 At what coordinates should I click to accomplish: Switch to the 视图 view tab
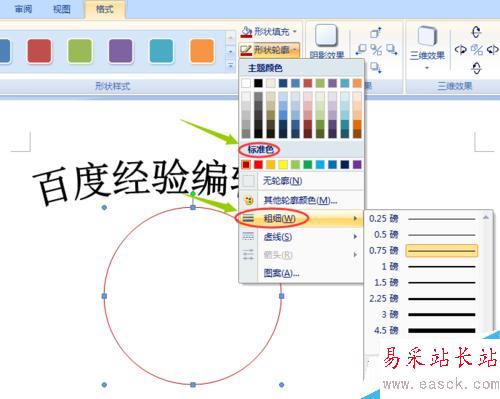[x=62, y=9]
